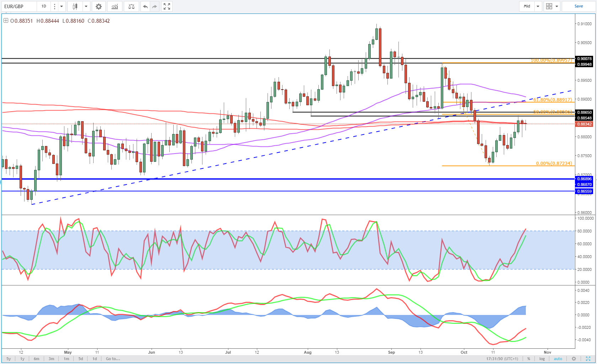The image size is (597, 364).
Task: Select the 5y time range
Action: [x=9, y=359]
